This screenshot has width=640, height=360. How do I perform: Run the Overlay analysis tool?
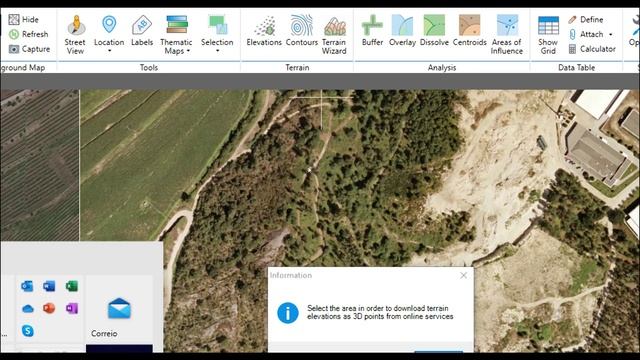pos(402,31)
